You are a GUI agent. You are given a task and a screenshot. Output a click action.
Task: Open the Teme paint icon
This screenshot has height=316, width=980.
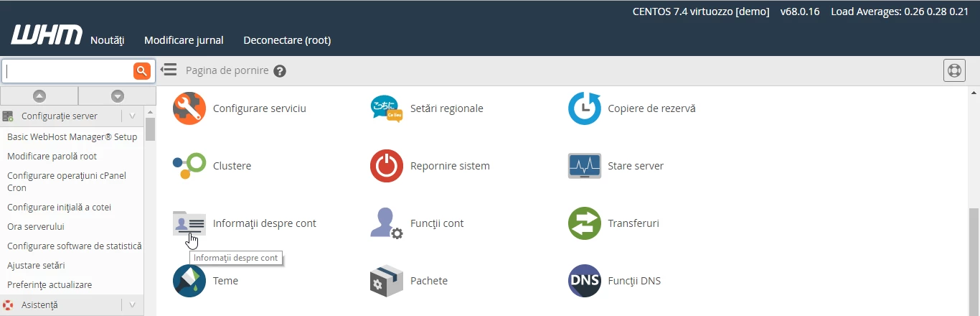[x=189, y=281]
